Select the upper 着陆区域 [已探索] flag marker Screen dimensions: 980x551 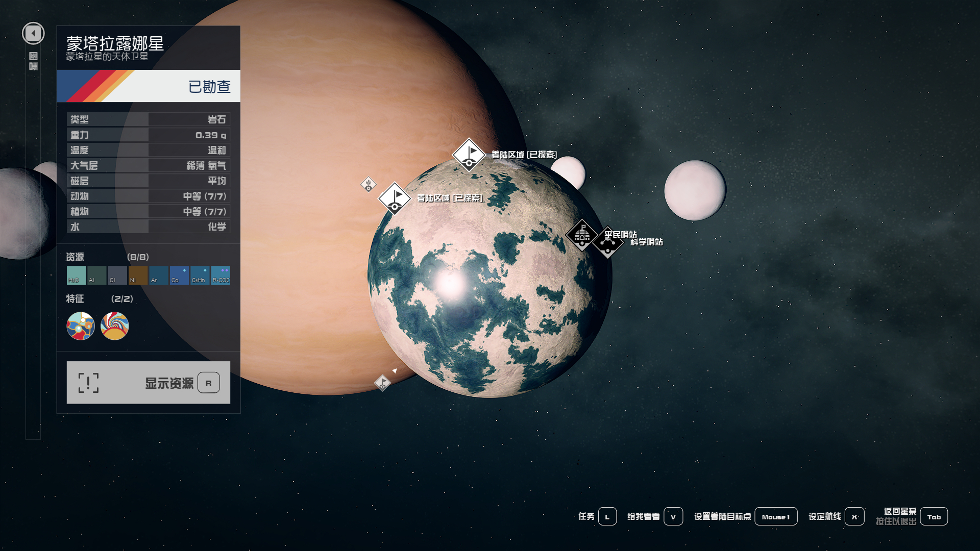pos(469,155)
